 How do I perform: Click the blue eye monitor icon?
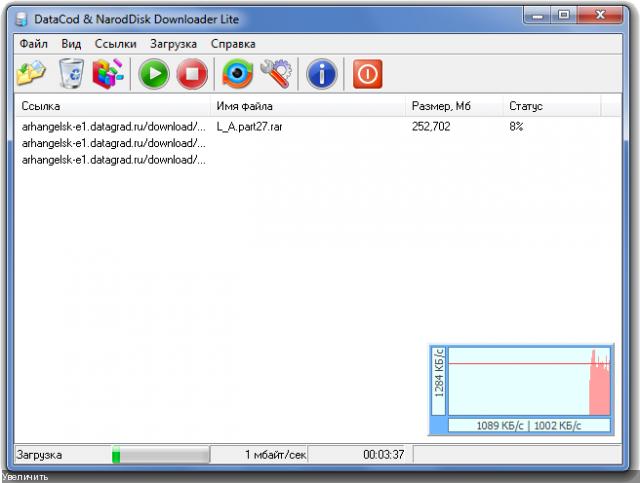tap(237, 74)
